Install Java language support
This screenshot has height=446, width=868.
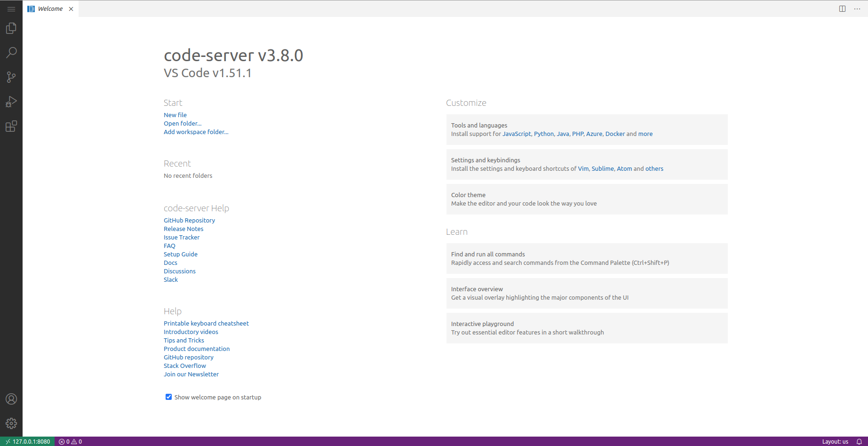coord(563,134)
